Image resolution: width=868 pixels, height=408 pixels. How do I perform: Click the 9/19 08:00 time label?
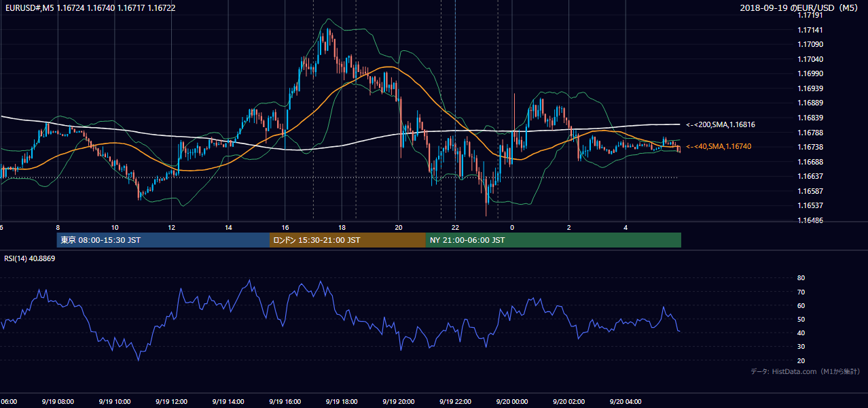point(57,402)
